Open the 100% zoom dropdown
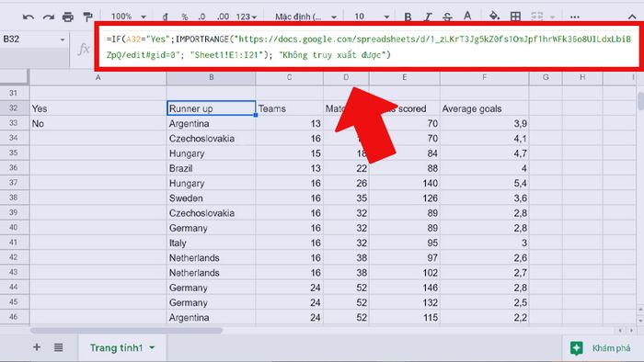The image size is (644, 362). click(x=129, y=17)
